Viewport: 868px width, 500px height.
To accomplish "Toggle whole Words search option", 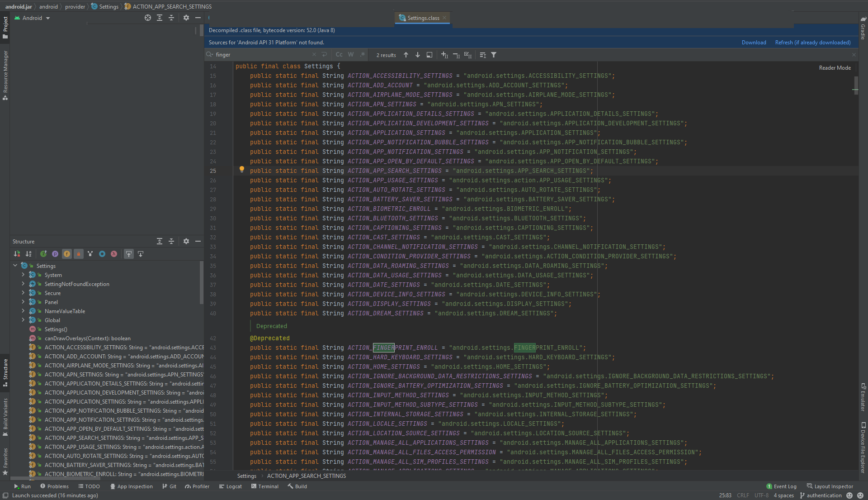I will [351, 55].
